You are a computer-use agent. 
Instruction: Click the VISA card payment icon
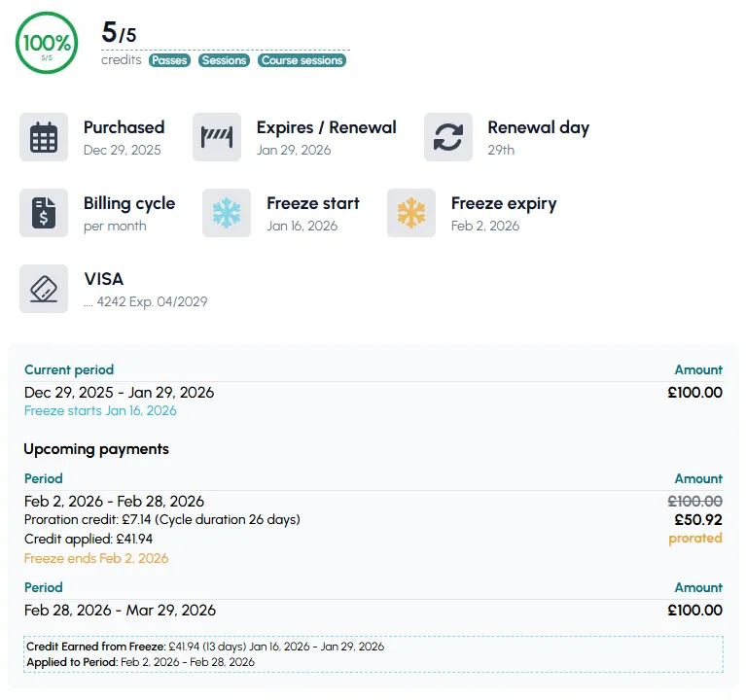coord(44,289)
